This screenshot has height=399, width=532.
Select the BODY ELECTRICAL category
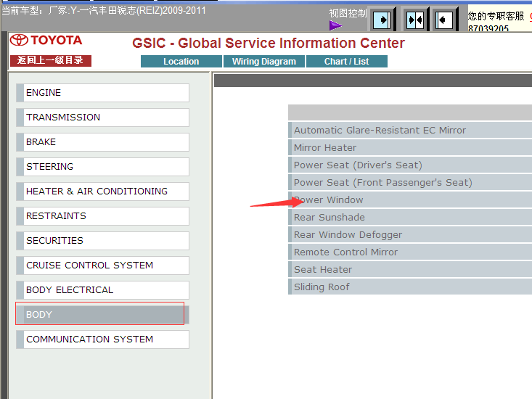coord(103,290)
